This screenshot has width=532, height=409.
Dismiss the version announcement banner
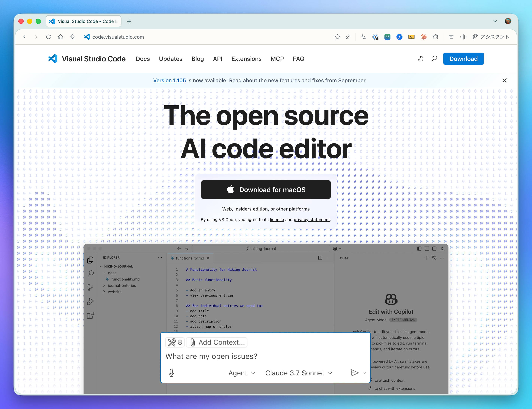[x=505, y=80]
